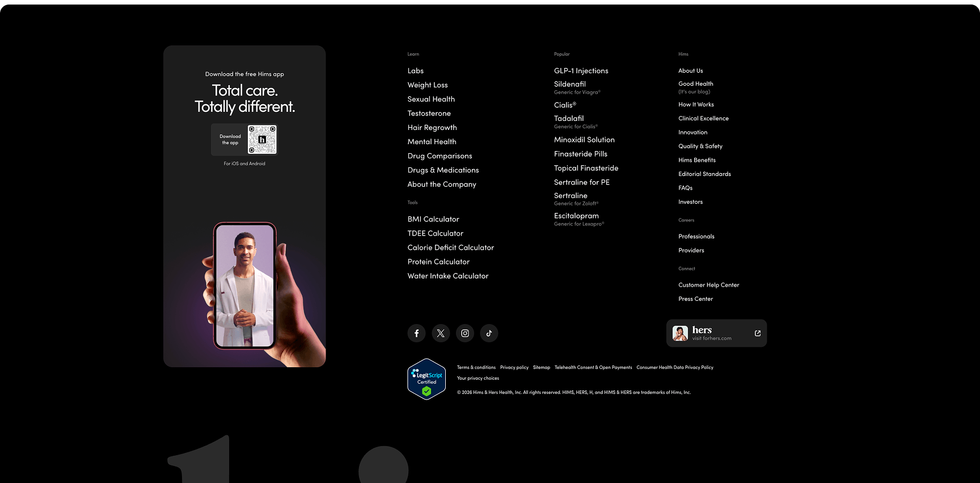
Task: Open the Sitemap link
Action: (541, 368)
